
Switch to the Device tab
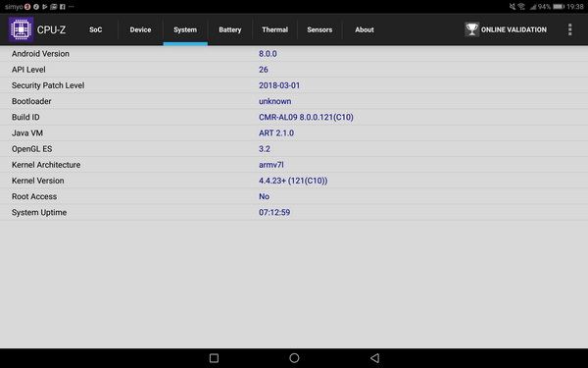140,29
